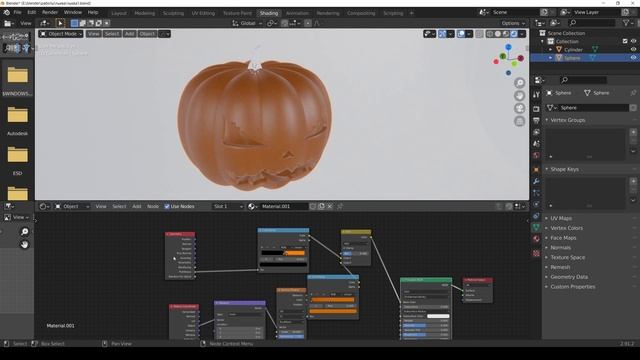
Task: Click the blue Z axis gizmo circle
Action: click(509, 47)
